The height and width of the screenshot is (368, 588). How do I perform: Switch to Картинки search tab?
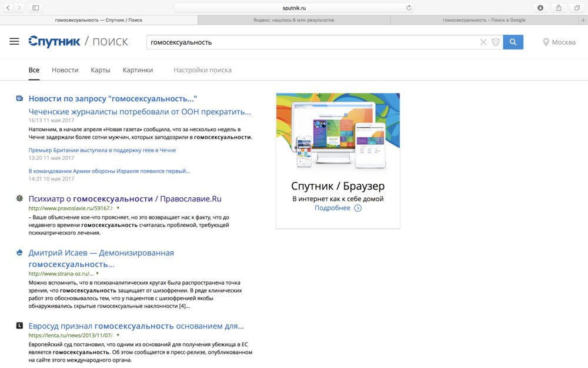138,70
